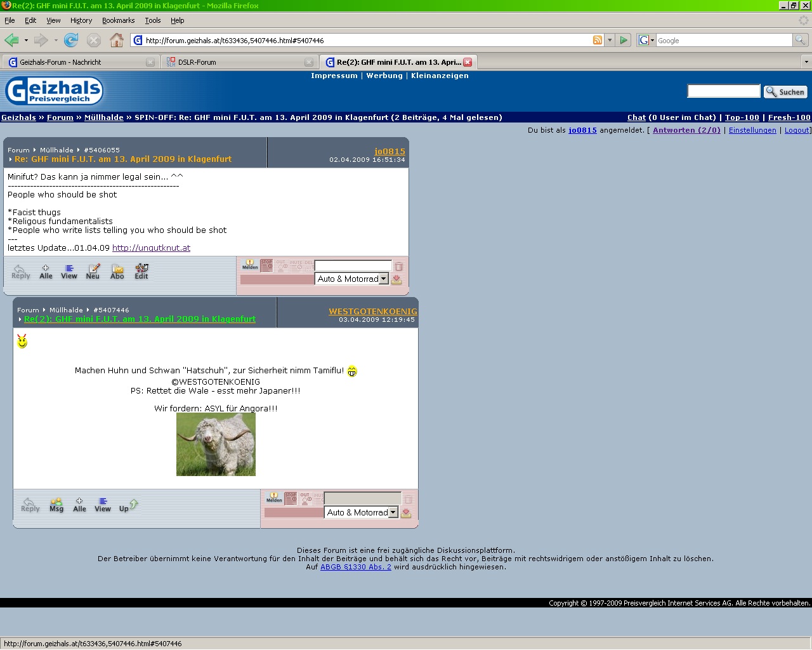Open the search engine selector dropdown
The image size is (812, 650).
coord(646,41)
